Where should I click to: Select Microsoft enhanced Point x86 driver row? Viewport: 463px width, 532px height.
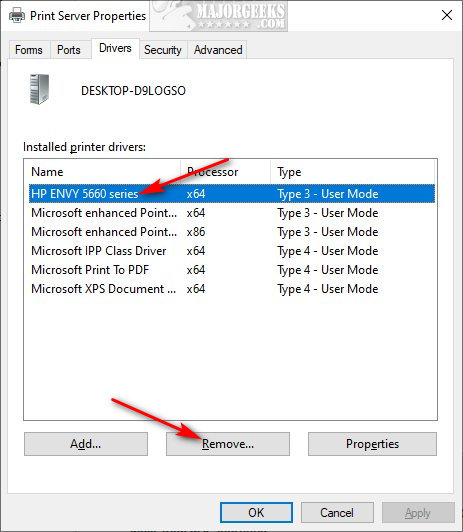tap(232, 232)
